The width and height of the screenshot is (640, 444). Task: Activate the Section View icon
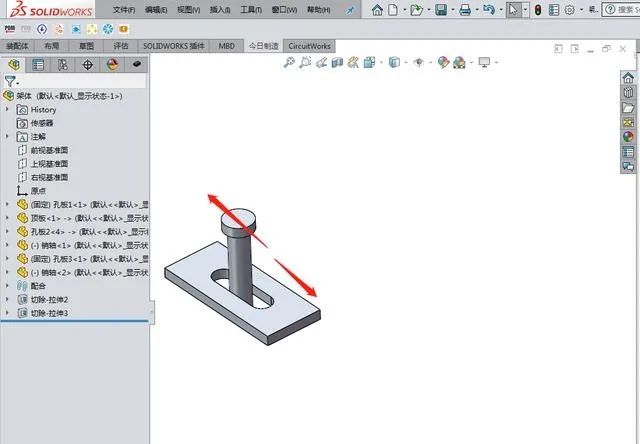click(337, 62)
